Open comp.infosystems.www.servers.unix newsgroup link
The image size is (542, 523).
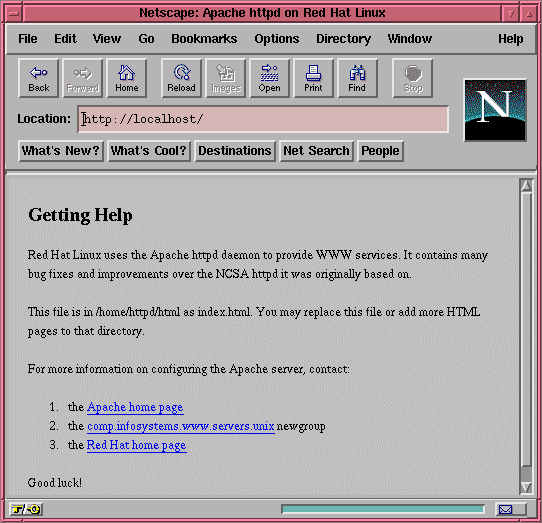(181, 426)
